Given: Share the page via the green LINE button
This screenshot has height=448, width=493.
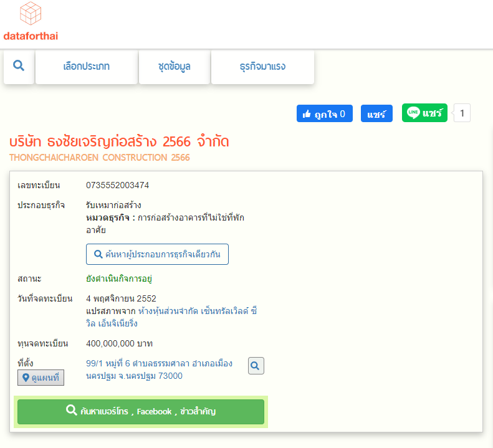Looking at the screenshot, I should 424,113.
